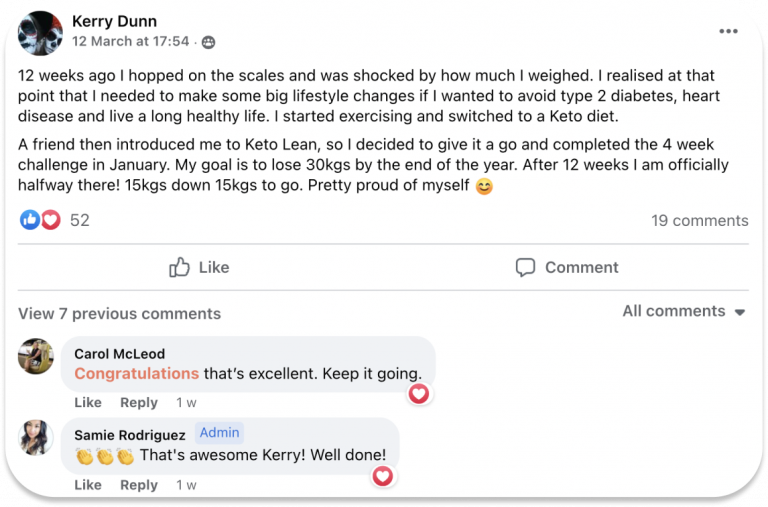
Task: Click heart reaction on Samie Rodriguez's comment
Action: [383, 476]
